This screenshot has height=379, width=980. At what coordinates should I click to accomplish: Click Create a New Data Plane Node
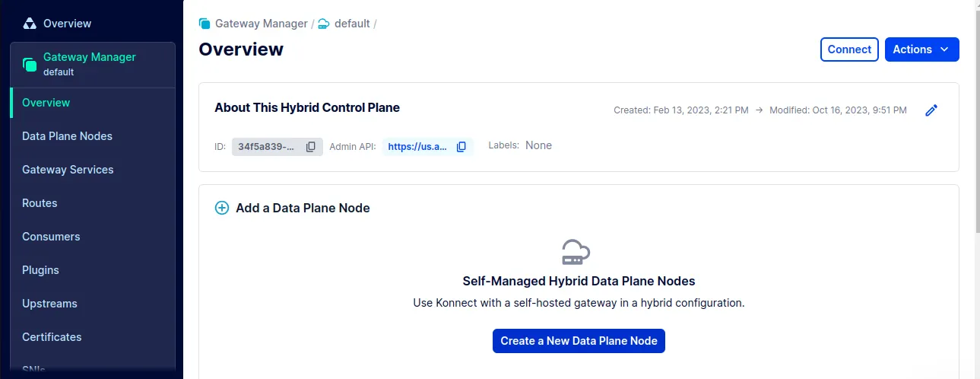[579, 341]
